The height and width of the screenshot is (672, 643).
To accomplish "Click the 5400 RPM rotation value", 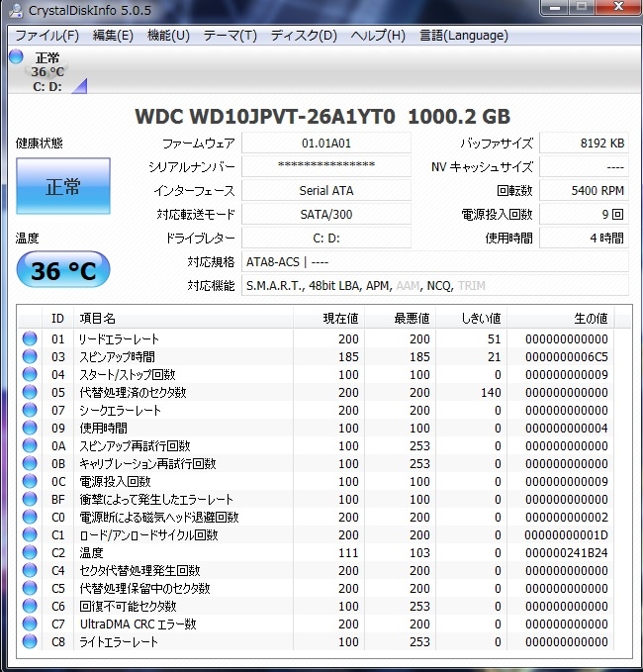I will pos(584,190).
